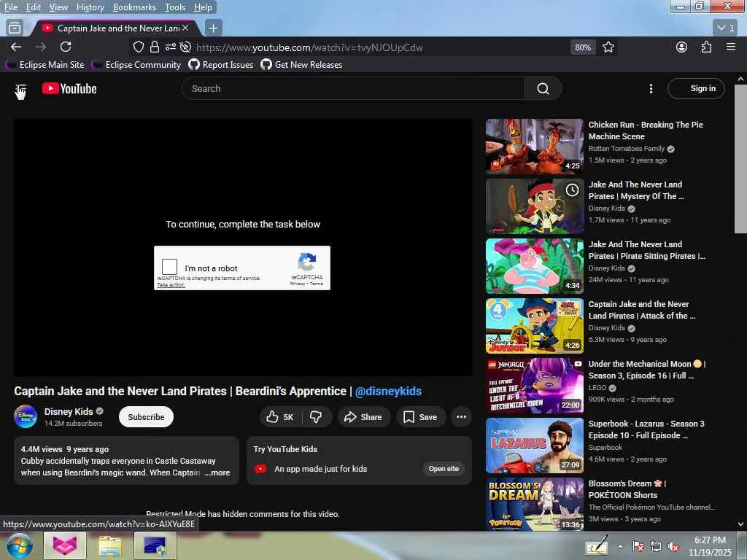Click the Disney Kids channel avatar
This screenshot has width=747, height=560.
tap(26, 416)
